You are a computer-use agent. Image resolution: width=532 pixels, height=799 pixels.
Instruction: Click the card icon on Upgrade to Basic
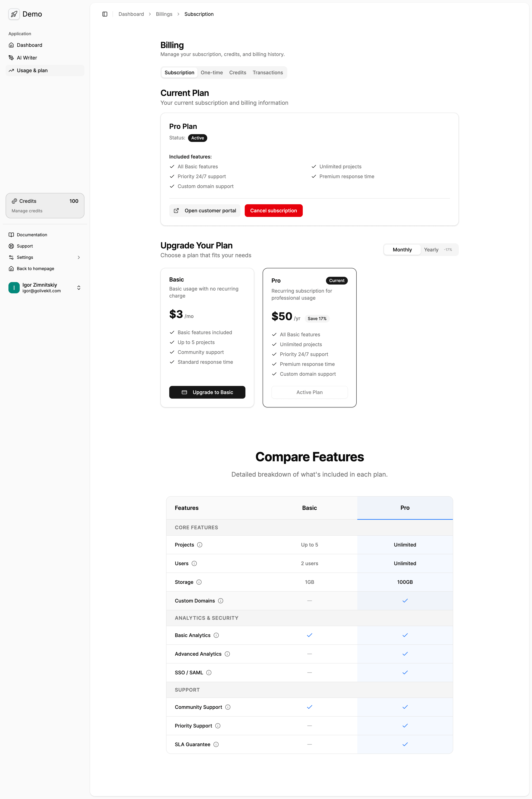[185, 392]
